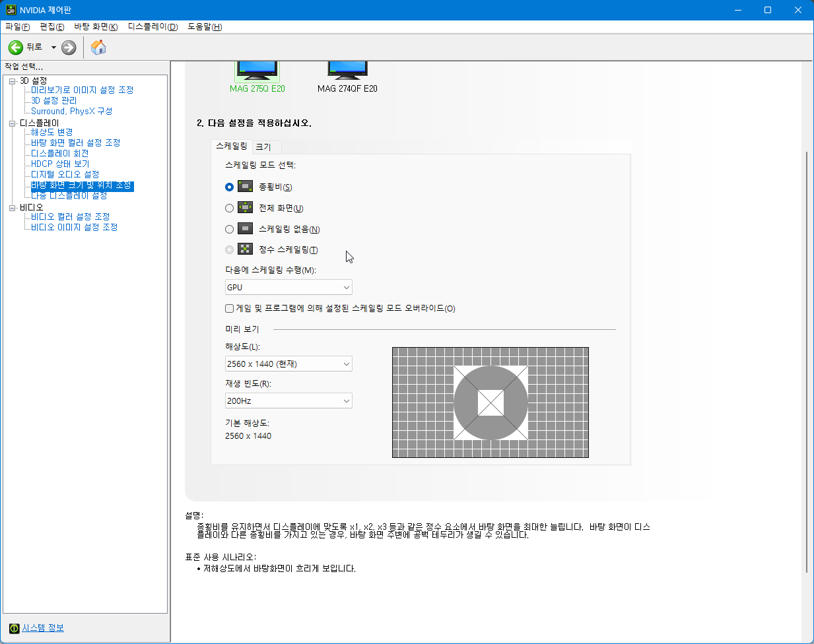Open 해상도 변경 page

tap(52, 132)
